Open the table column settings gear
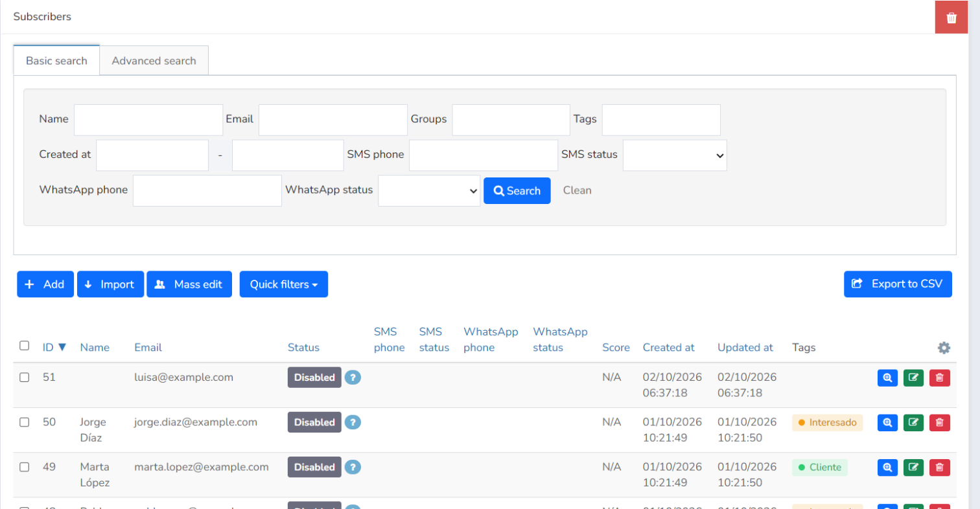The image size is (980, 509). pyautogui.click(x=944, y=348)
